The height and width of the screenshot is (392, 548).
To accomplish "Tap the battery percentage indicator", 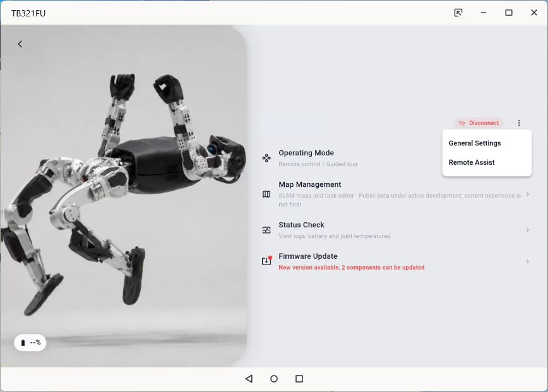I will coord(30,342).
